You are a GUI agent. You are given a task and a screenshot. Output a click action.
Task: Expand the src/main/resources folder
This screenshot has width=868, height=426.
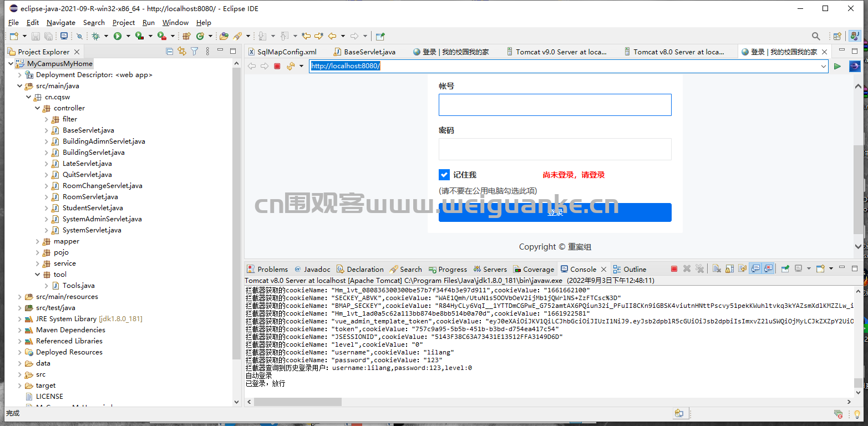pos(19,297)
